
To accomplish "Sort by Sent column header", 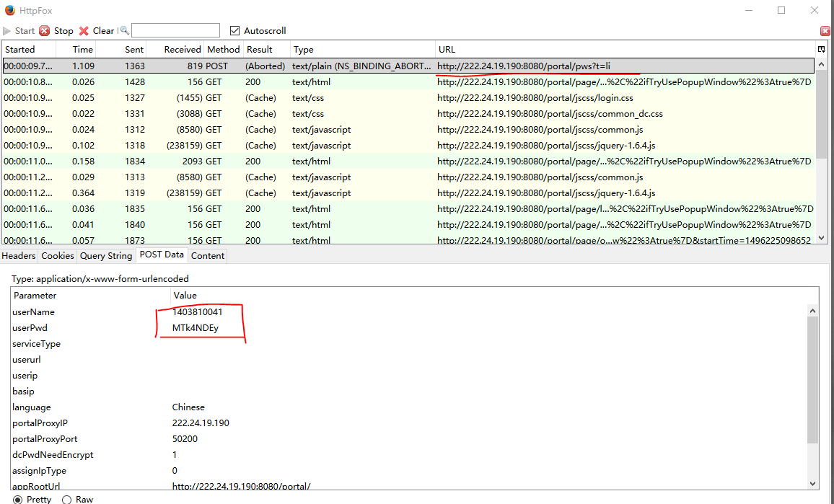I will 120,50.
